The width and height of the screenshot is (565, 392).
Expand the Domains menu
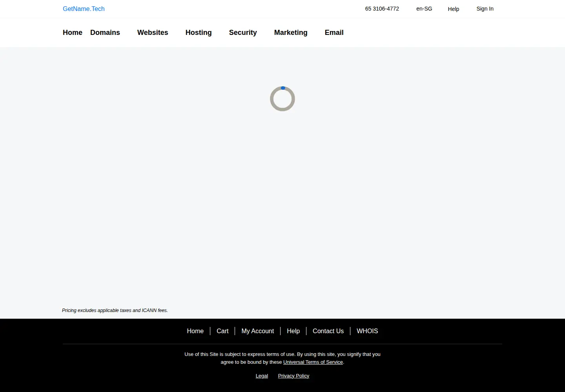pos(105,33)
